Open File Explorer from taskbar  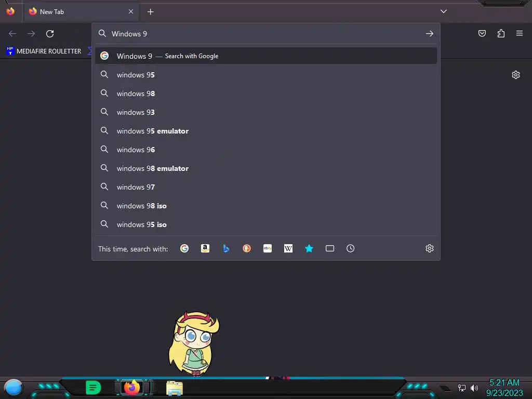tap(175, 388)
